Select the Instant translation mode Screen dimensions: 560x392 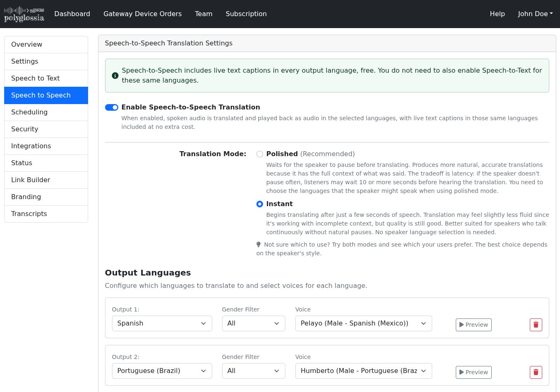coord(260,204)
